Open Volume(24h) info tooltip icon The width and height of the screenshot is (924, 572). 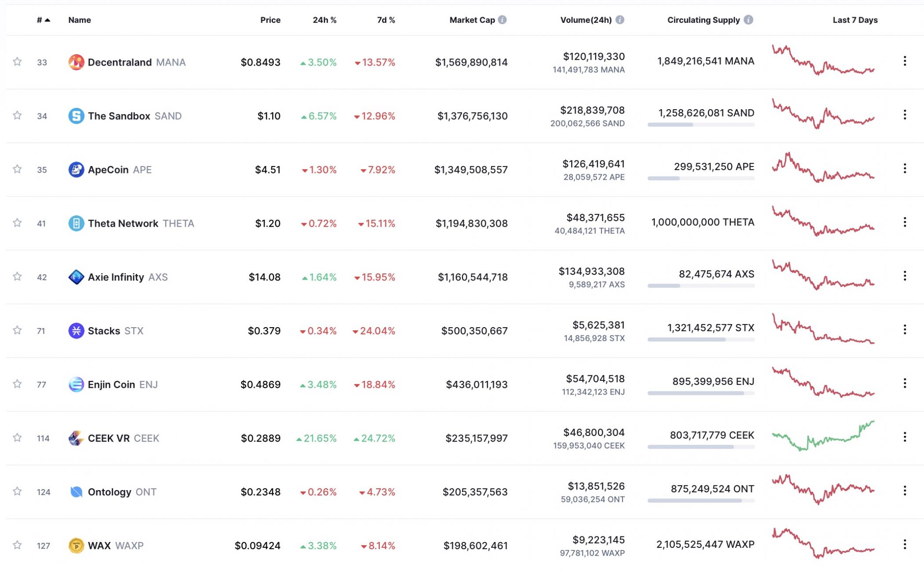(620, 20)
